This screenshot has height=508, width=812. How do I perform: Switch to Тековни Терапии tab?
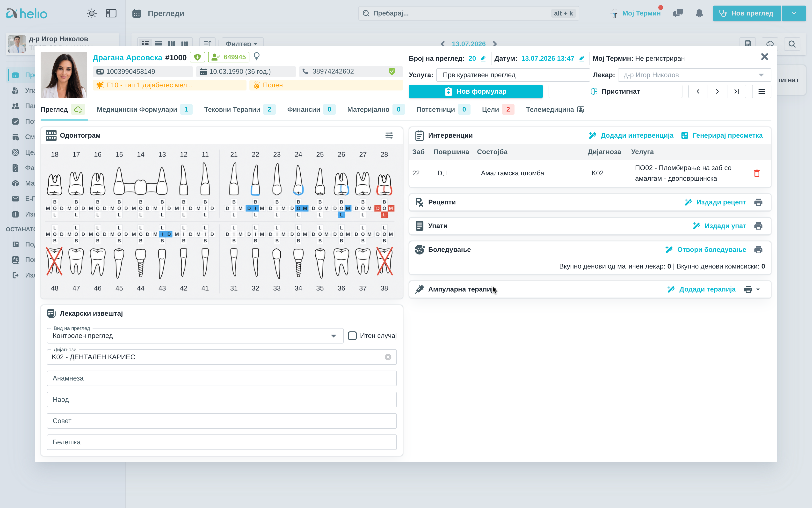pos(239,110)
